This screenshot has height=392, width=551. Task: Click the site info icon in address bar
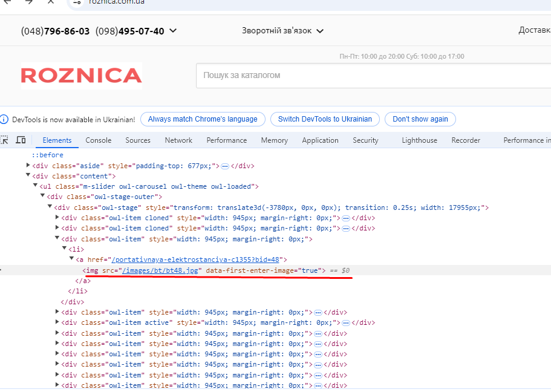point(76,2)
